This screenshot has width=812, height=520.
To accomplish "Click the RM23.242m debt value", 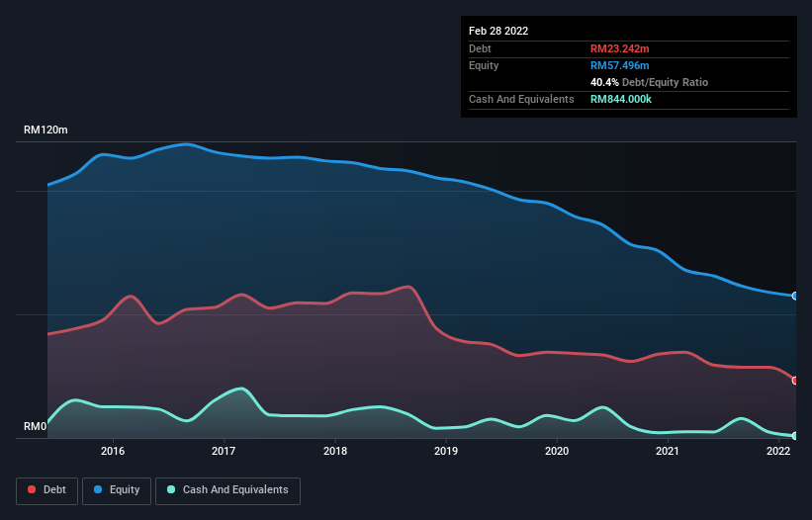I will (619, 48).
